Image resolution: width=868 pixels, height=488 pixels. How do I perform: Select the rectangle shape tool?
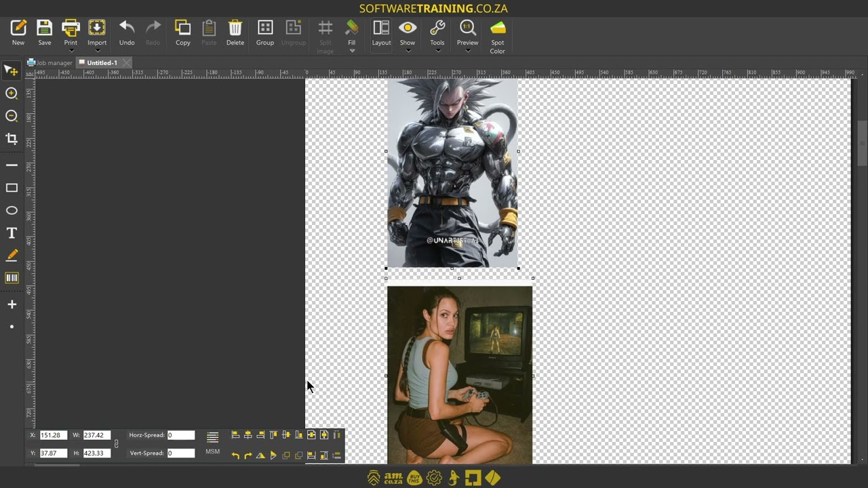[12, 188]
